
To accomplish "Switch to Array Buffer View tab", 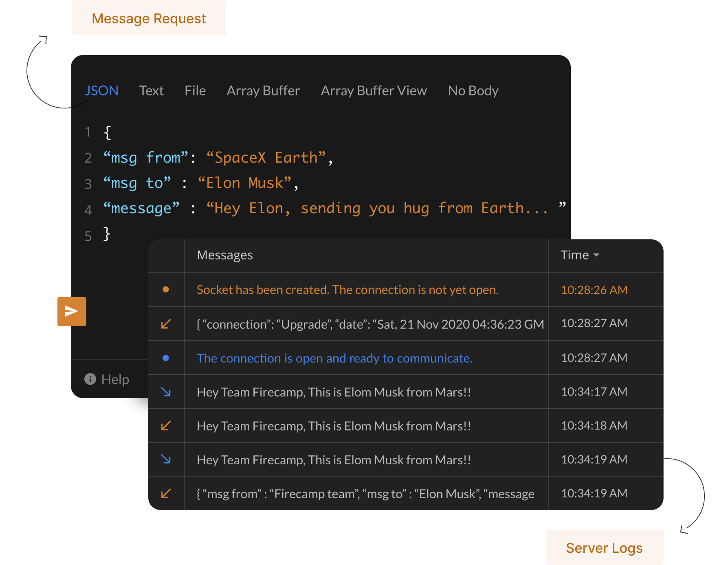I will [374, 90].
